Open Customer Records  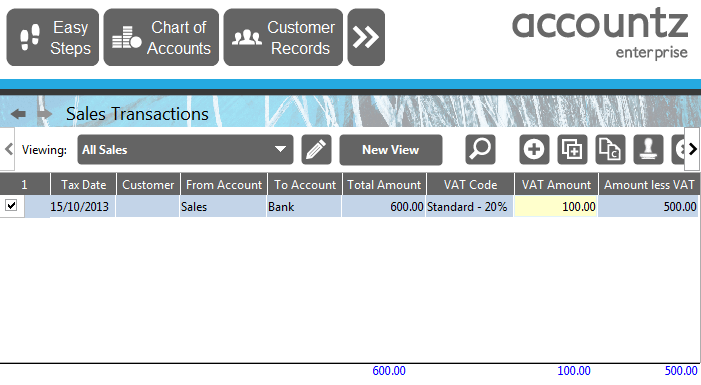tap(283, 38)
